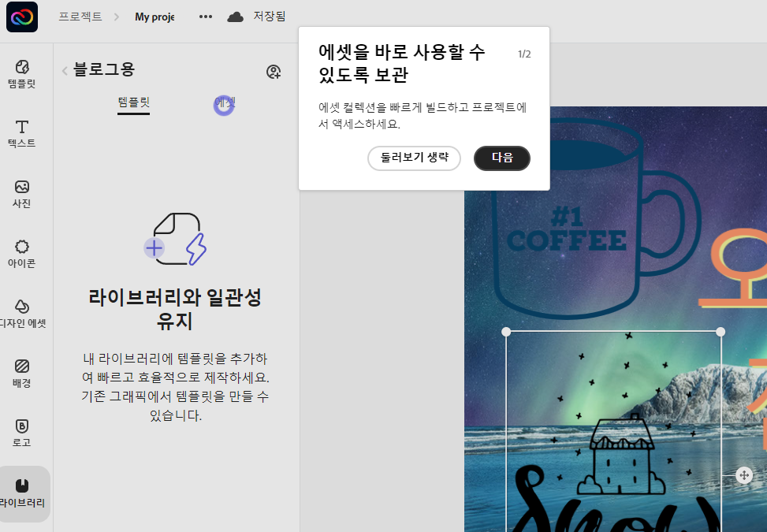
Task: Open the 로고 panel
Action: click(x=22, y=433)
